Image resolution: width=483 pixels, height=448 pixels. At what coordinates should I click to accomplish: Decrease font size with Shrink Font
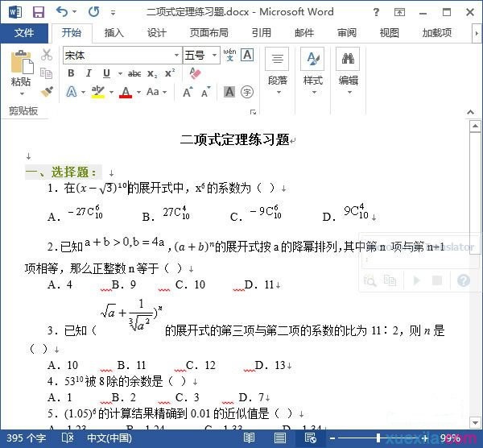(x=206, y=92)
